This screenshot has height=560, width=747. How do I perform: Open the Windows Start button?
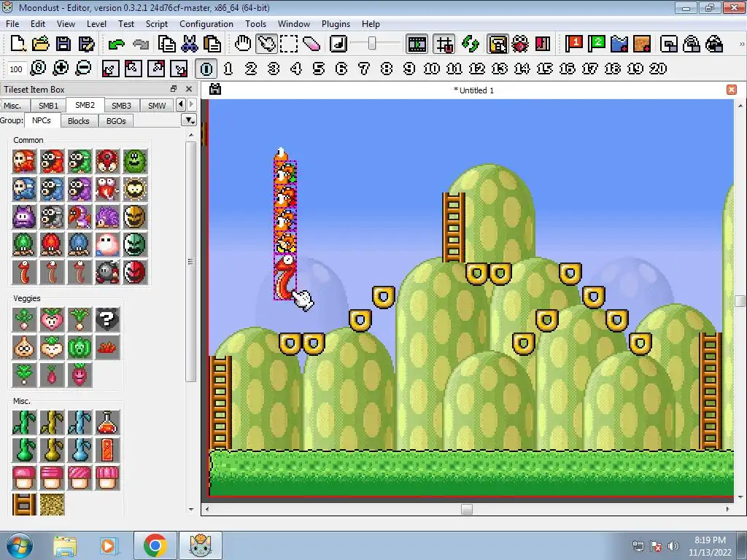pyautogui.click(x=18, y=545)
